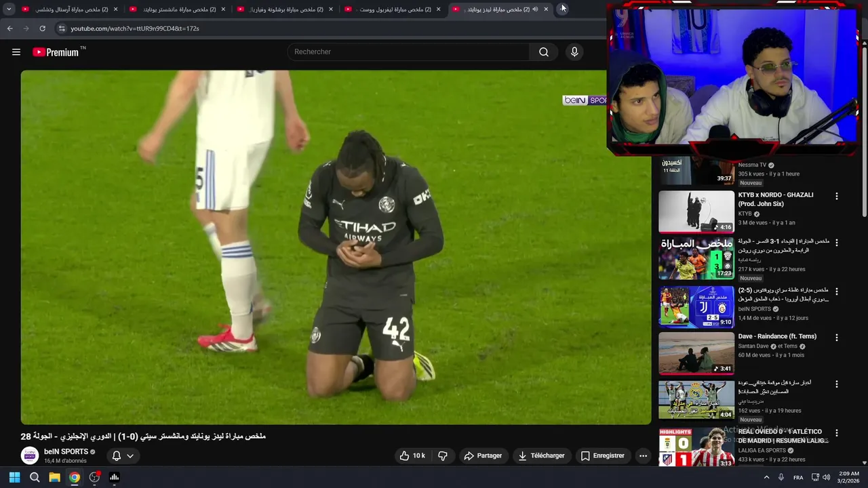Open options for Galatasaray Juventus (2-5) video
Image resolution: width=868 pixels, height=488 pixels.
[836, 291]
